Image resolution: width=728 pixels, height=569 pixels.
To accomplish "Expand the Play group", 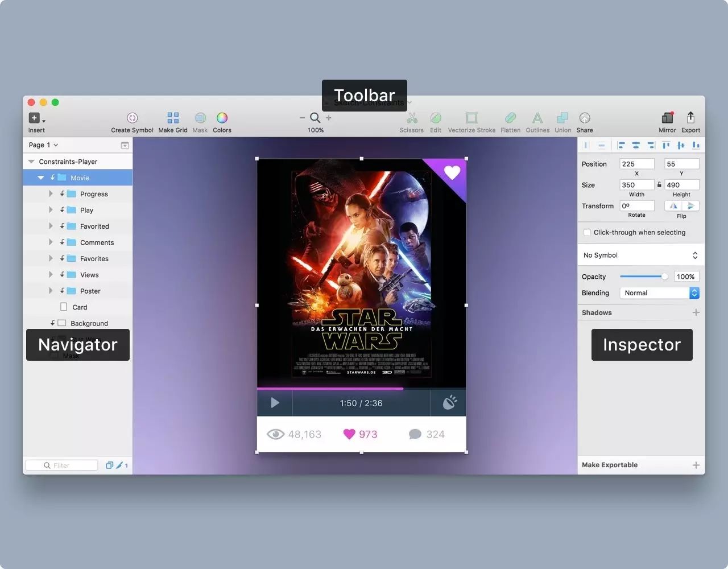I will point(51,210).
